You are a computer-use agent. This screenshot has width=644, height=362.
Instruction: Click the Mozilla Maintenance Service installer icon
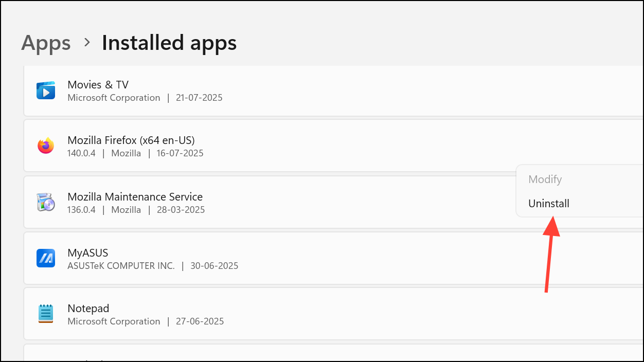[x=45, y=202]
